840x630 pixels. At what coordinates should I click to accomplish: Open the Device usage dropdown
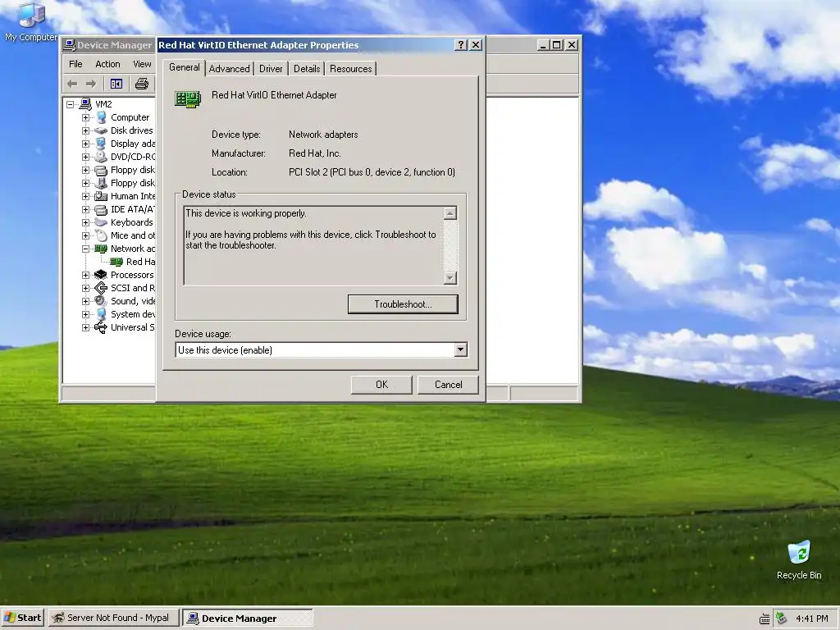(460, 349)
